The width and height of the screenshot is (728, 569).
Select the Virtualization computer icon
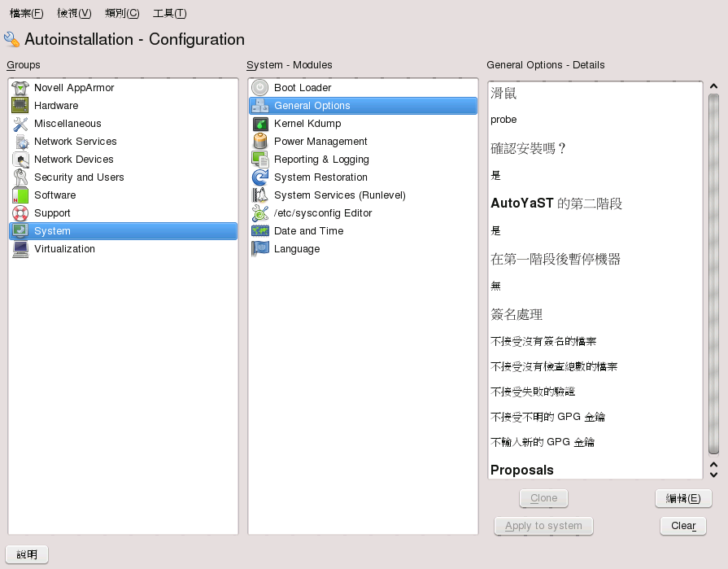(20, 248)
